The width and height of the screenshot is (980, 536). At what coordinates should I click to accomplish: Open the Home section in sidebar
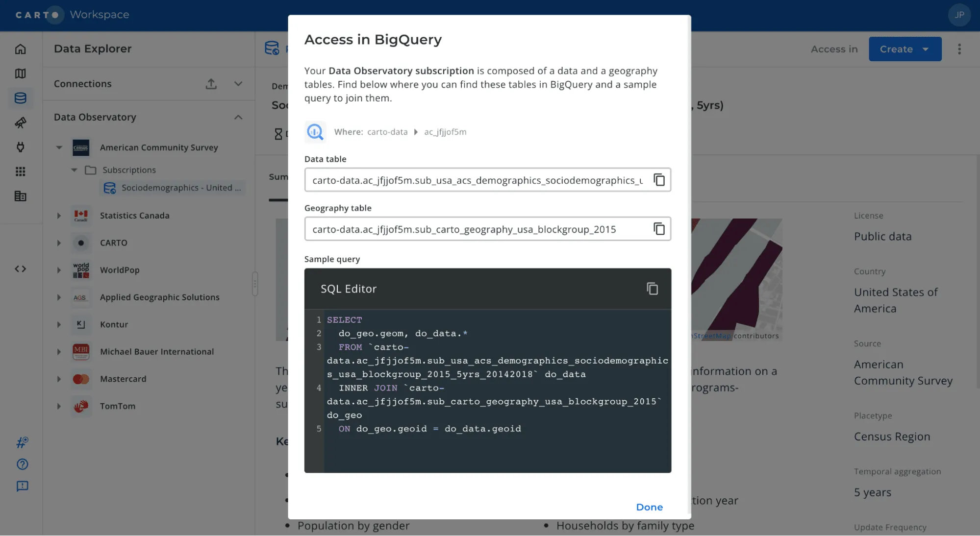tap(21, 49)
